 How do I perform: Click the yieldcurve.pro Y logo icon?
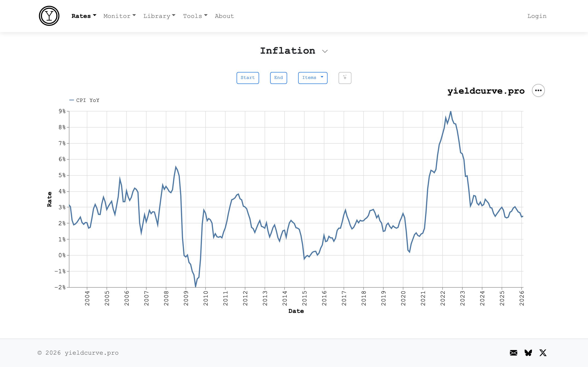(x=49, y=16)
